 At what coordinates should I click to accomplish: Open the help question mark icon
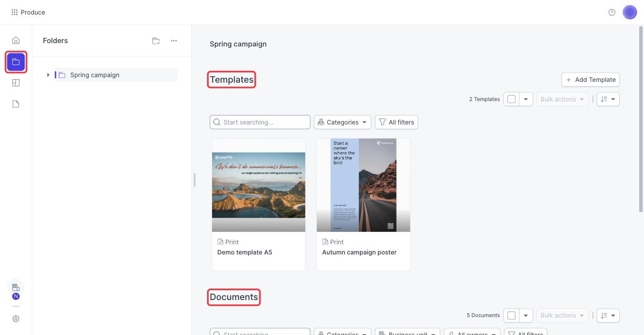point(612,12)
